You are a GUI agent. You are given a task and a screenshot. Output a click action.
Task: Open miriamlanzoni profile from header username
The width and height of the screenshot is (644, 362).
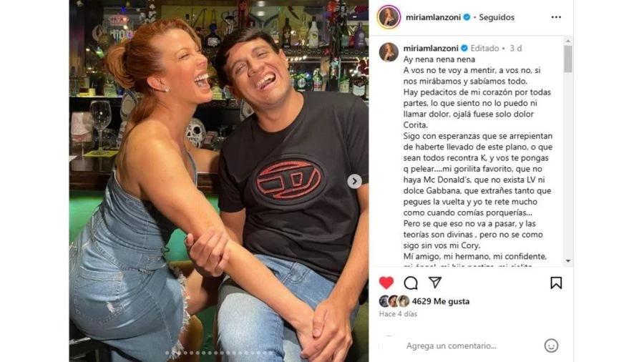point(433,17)
